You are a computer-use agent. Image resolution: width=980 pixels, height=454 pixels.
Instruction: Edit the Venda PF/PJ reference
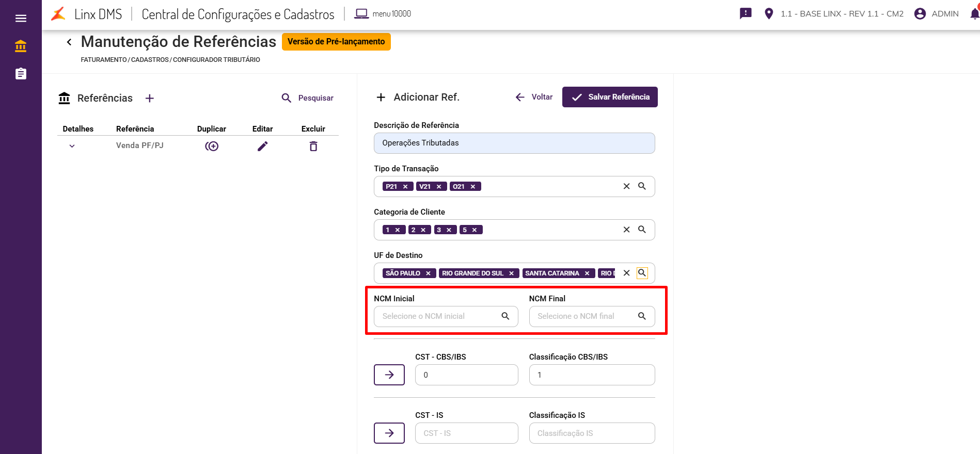click(262, 147)
